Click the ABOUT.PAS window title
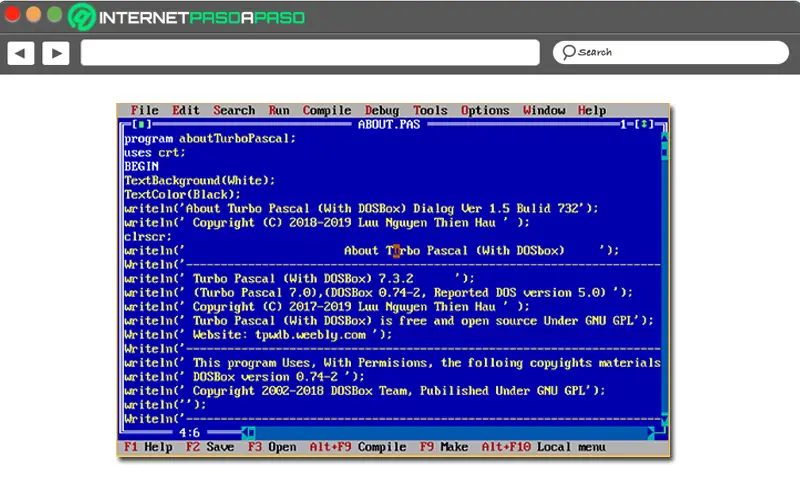The image size is (800, 500). coord(389,124)
